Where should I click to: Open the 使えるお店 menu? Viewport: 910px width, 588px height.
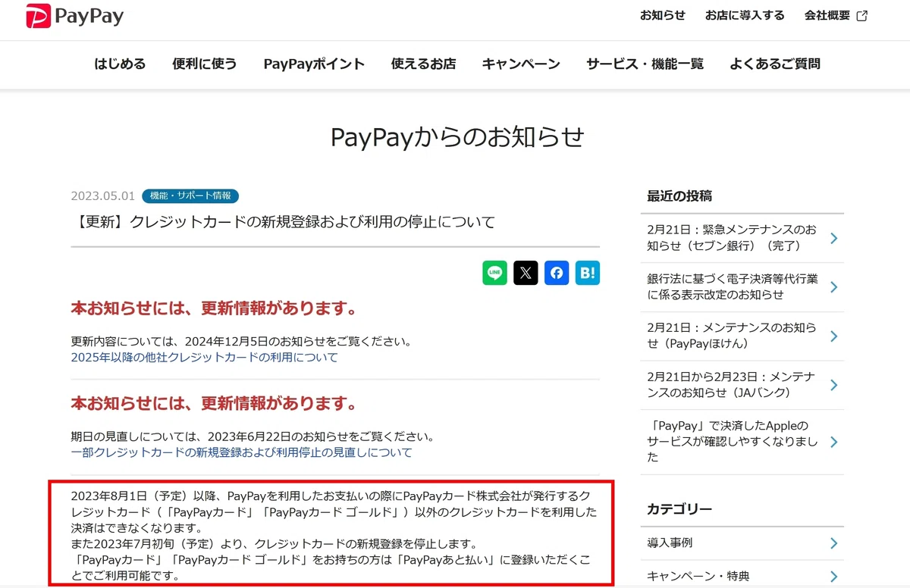[x=423, y=64]
